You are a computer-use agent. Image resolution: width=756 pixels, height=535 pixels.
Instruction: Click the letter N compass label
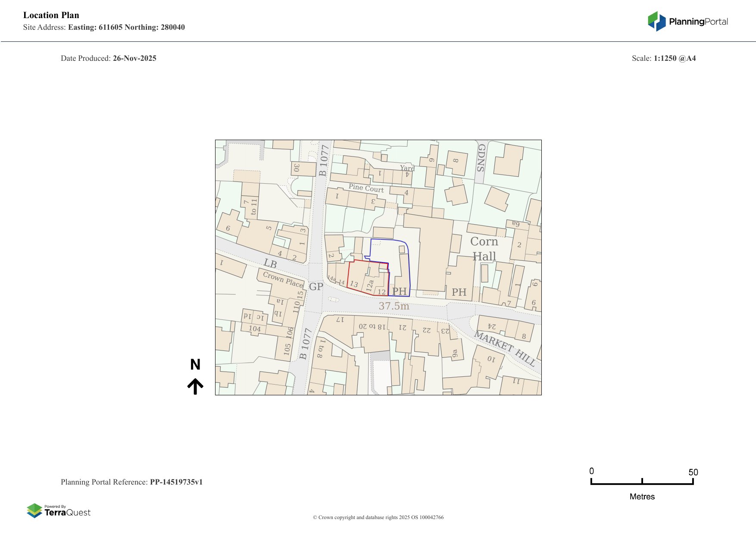pos(195,365)
